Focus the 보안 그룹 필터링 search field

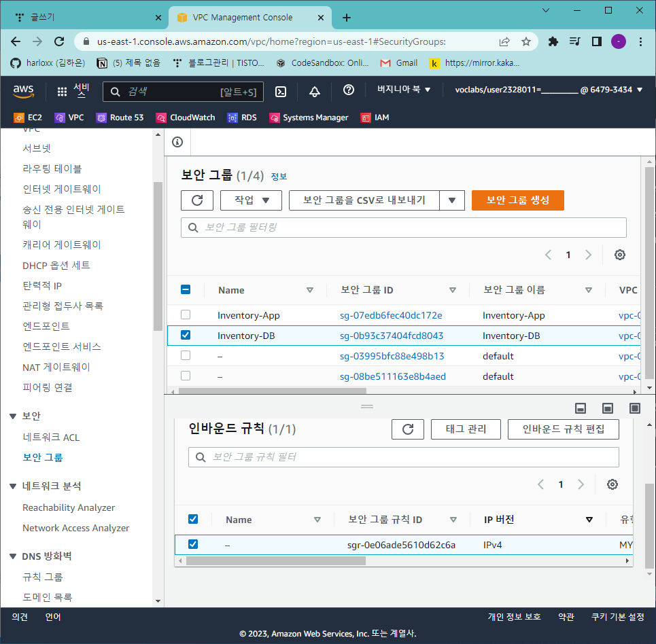click(404, 228)
